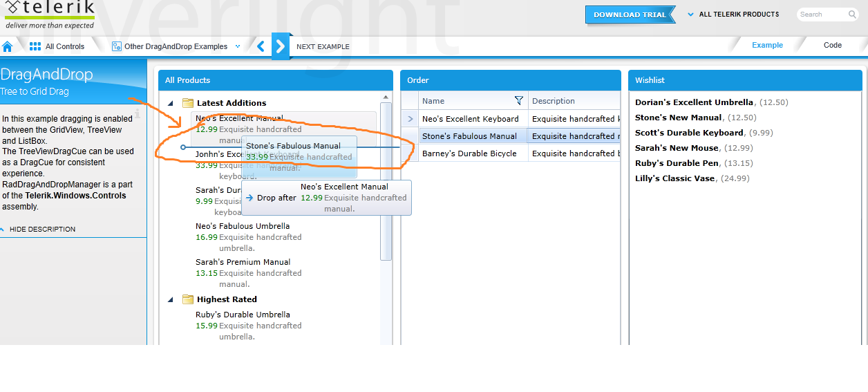Select Lilly's Classic Vase in Wishlist

pyautogui.click(x=692, y=178)
